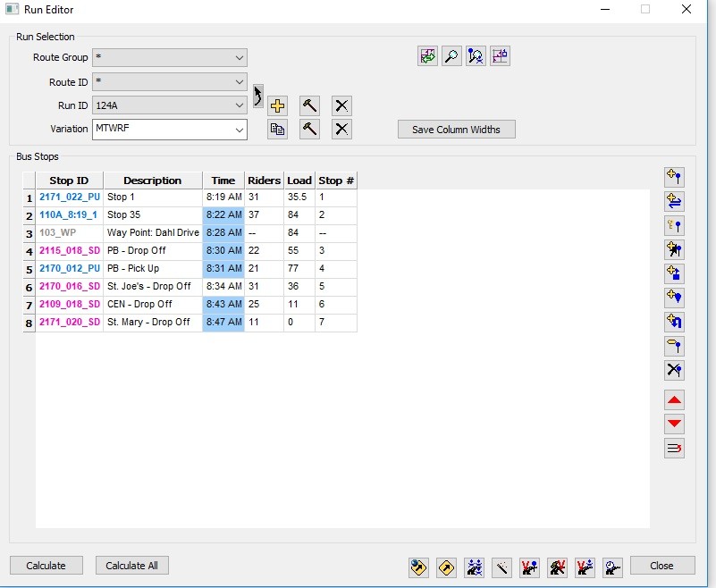Viewport: 716px width, 588px height.
Task: Click the 8:28 AM time cell
Action: [223, 232]
